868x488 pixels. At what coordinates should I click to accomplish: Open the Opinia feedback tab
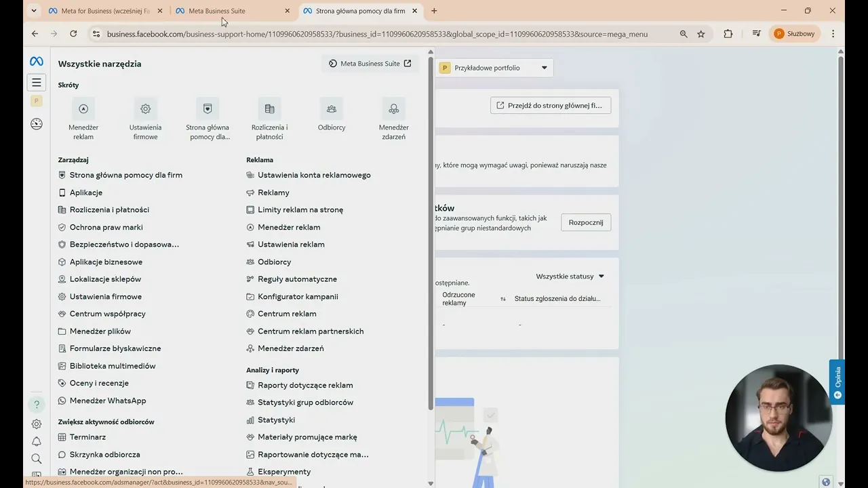click(x=837, y=382)
